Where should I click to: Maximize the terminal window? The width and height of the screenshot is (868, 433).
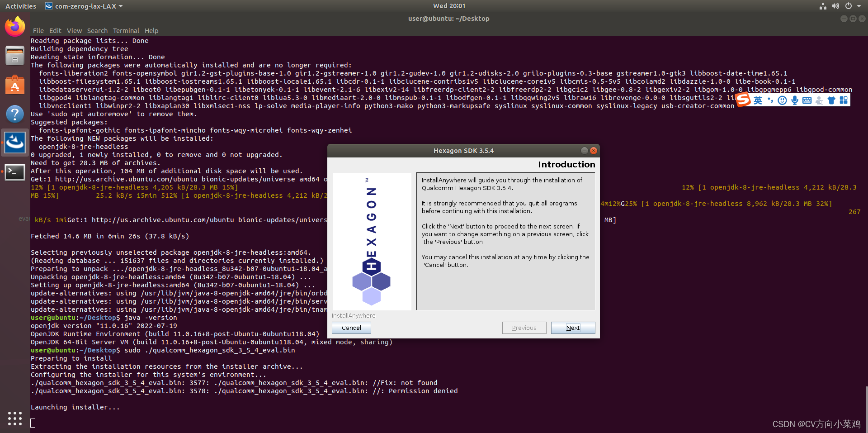853,19
